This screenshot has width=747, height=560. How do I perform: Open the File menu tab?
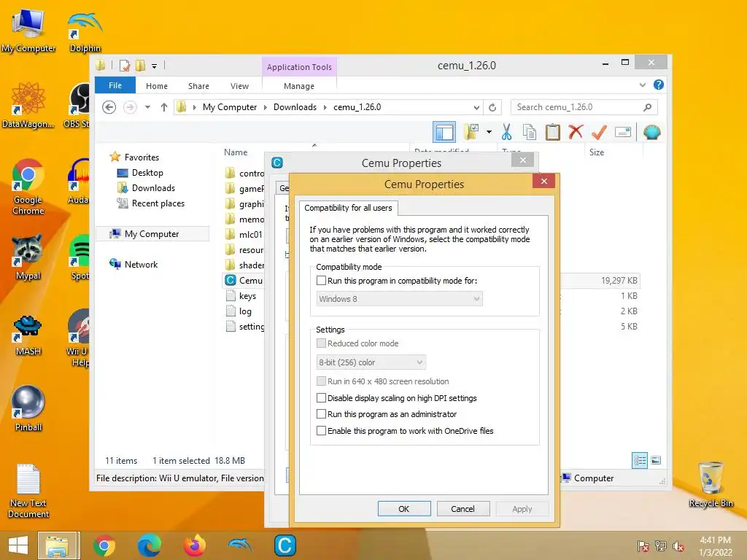tap(115, 85)
